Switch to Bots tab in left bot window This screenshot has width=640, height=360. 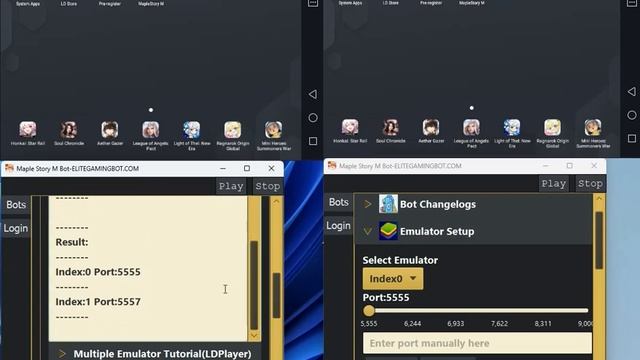coord(16,204)
